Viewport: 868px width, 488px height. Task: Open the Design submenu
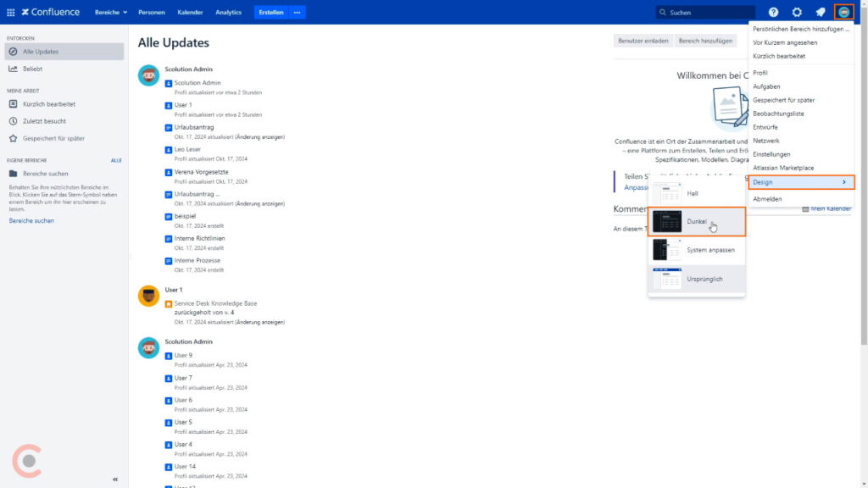763,182
